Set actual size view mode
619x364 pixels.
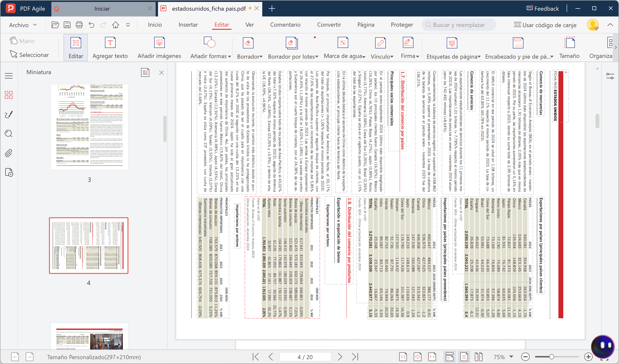pos(403,357)
